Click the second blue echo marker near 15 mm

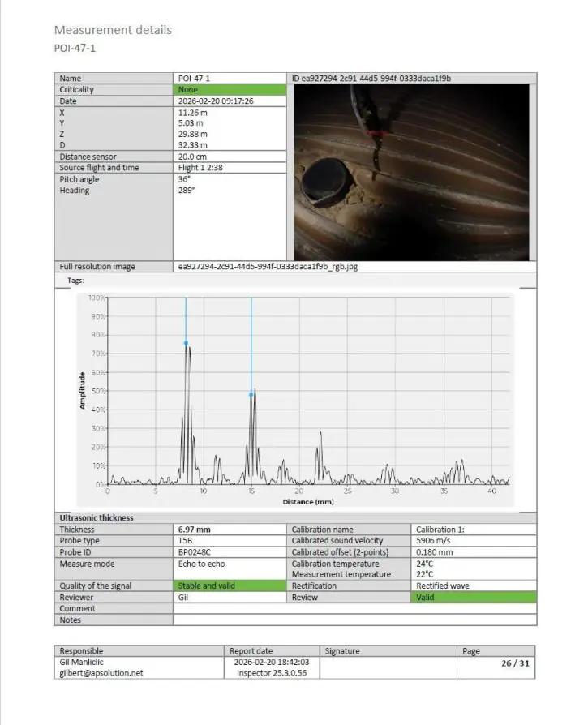251,395
